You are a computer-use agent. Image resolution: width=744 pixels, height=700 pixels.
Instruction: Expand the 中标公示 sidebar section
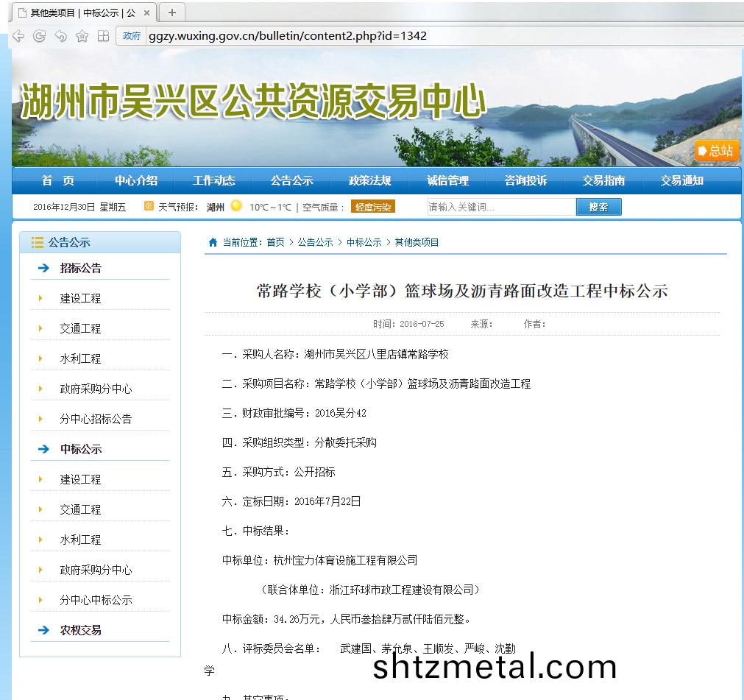(x=81, y=449)
